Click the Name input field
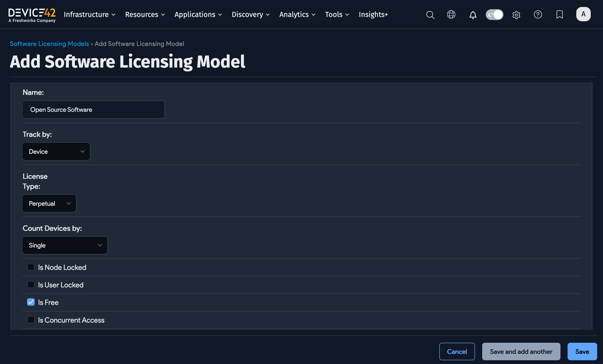 point(93,110)
